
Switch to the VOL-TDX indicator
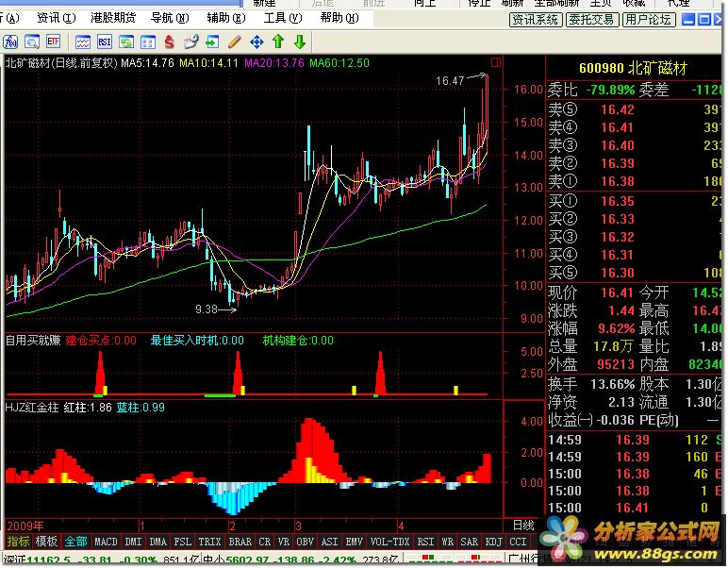click(x=390, y=542)
